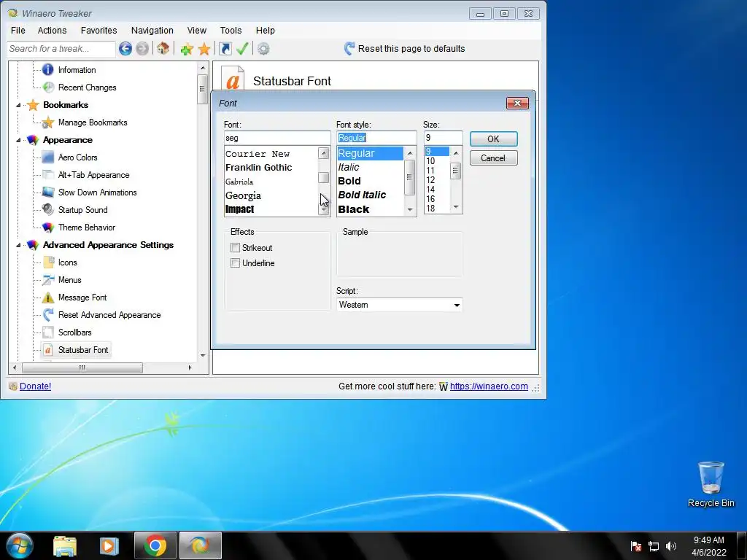Viewport: 747px width, 560px height.
Task: Open the Icons tweak item
Action: pos(67,262)
